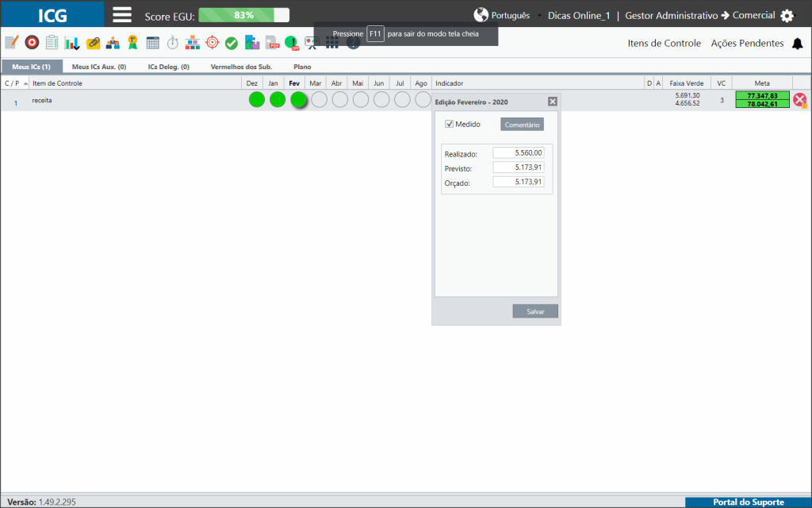Click the people meeting team icon

point(113,43)
